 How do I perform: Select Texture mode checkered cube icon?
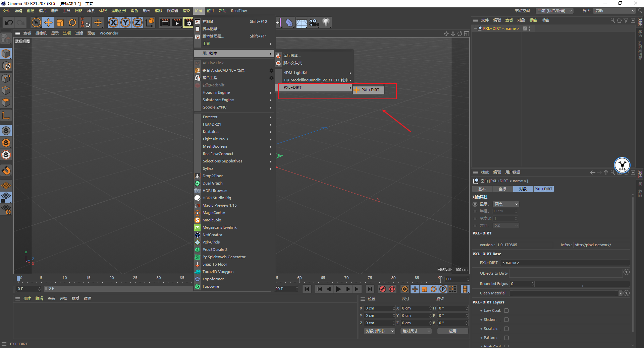(x=6, y=66)
